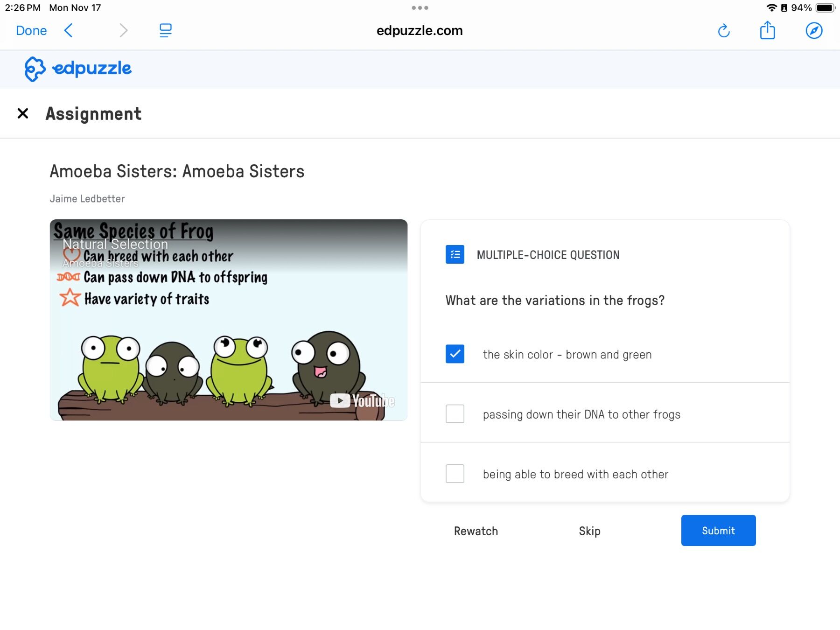The image size is (840, 630).
Task: Check being able to breed option
Action: pos(455,473)
